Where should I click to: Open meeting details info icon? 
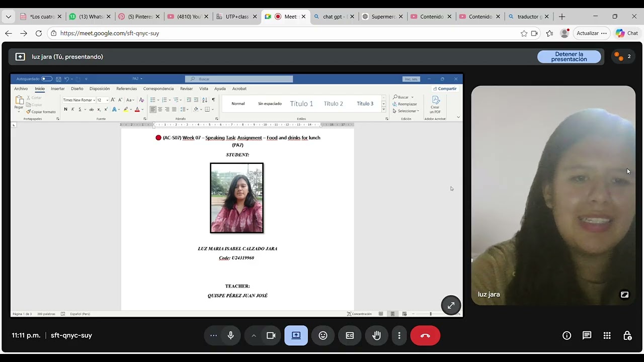(x=567, y=335)
